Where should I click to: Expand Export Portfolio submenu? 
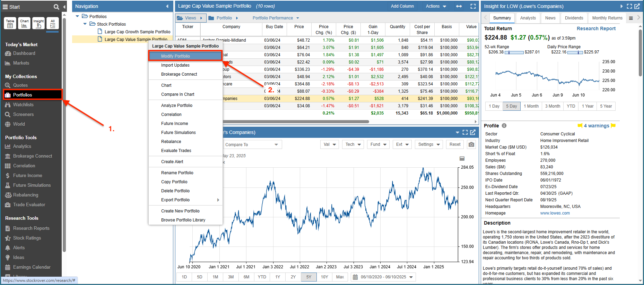tap(185, 200)
